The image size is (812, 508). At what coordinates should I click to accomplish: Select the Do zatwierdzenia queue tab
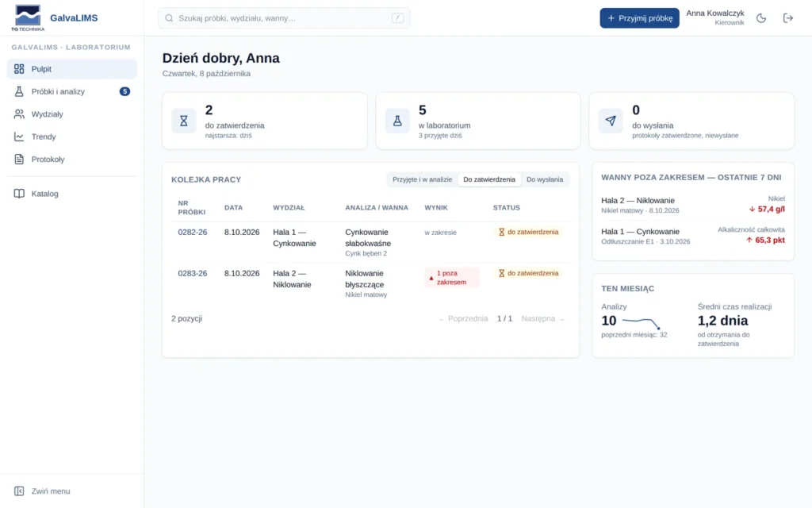(489, 179)
